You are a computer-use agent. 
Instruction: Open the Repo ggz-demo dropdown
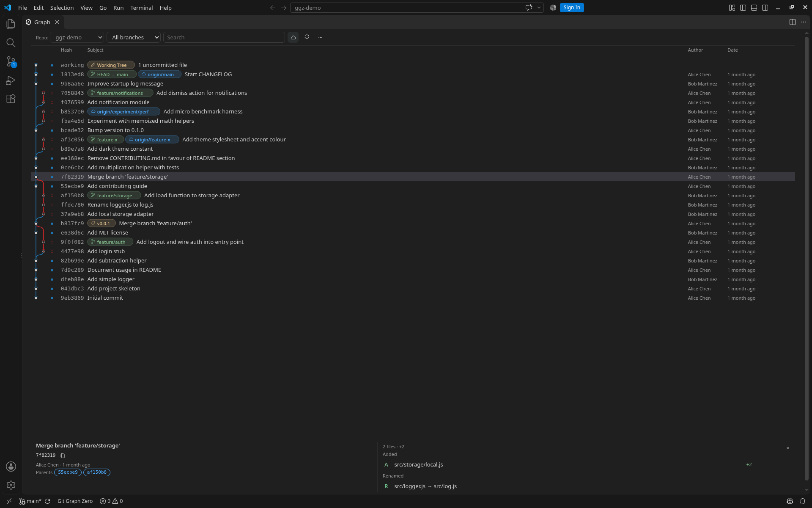(77, 37)
